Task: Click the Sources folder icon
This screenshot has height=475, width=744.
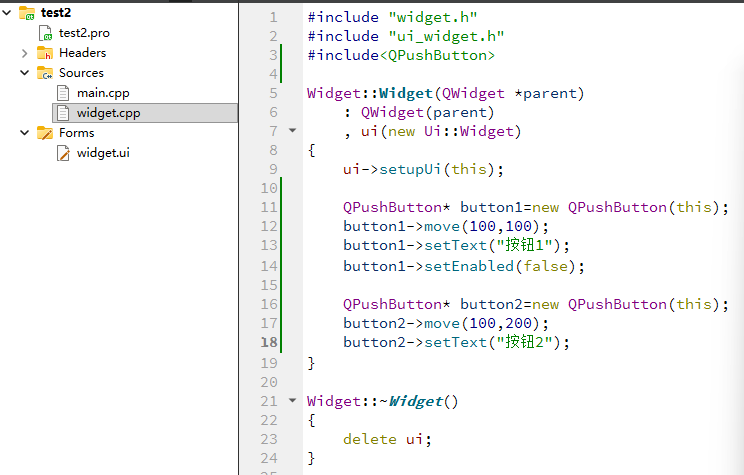Action: [45, 73]
